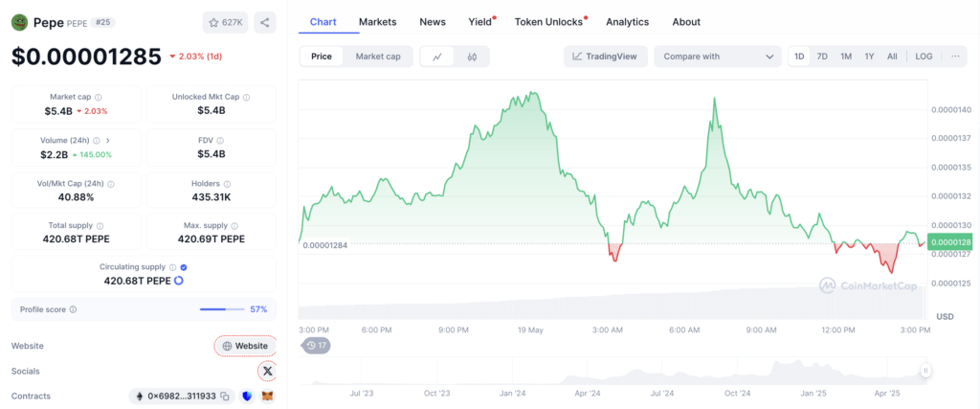Open the history clock 17 badge
The height and width of the screenshot is (409, 980).
pos(316,345)
